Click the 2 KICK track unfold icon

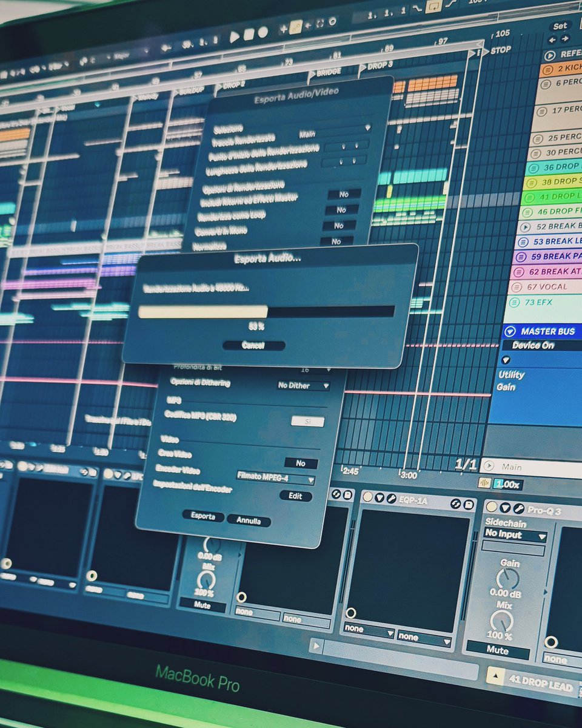tap(549, 70)
